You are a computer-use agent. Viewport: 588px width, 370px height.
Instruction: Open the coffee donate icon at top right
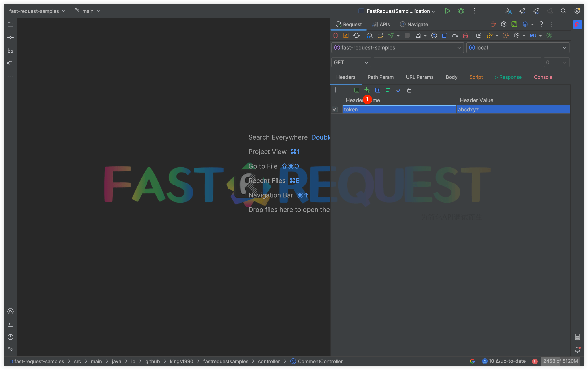pos(493,24)
